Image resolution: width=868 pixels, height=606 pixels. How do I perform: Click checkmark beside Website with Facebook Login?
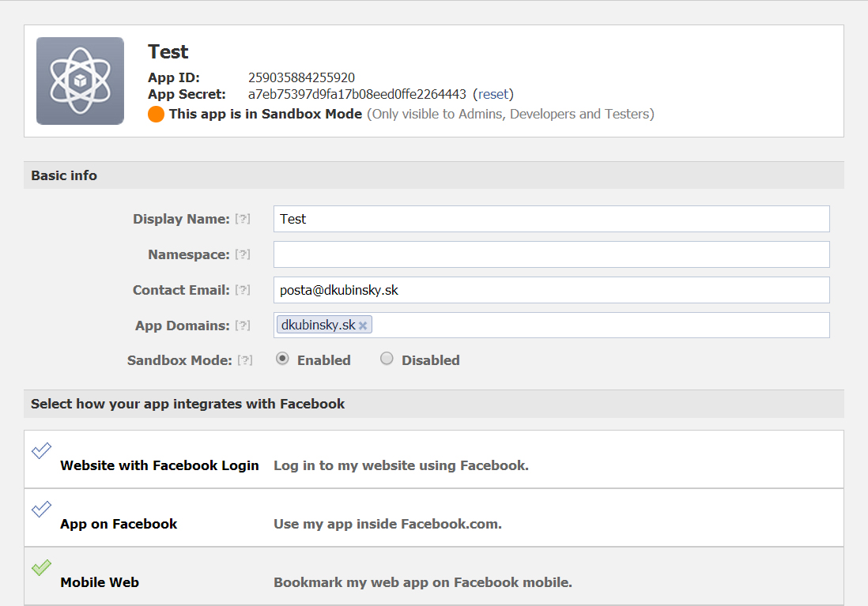(x=41, y=450)
